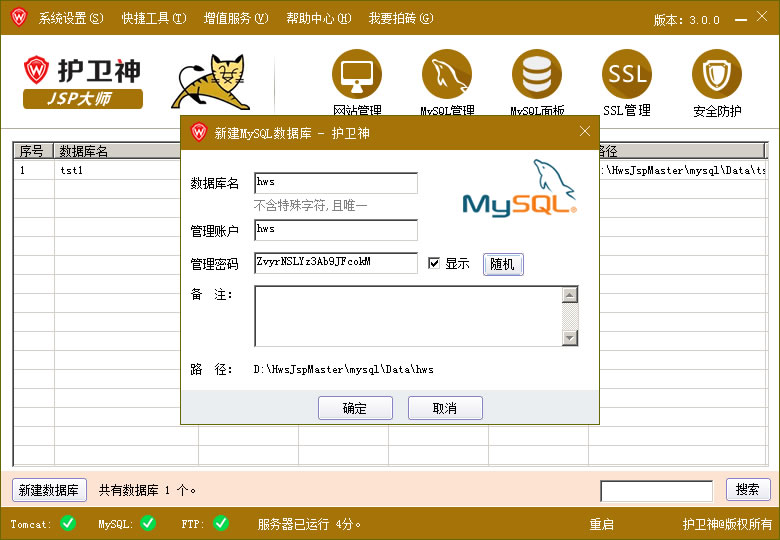Open the MySQL面板 database panel icon
780x540 pixels.
(x=537, y=74)
